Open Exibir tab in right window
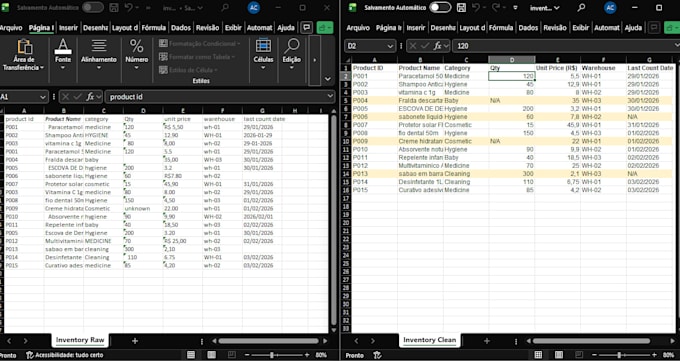The width and height of the screenshot is (680, 361). 580,28
